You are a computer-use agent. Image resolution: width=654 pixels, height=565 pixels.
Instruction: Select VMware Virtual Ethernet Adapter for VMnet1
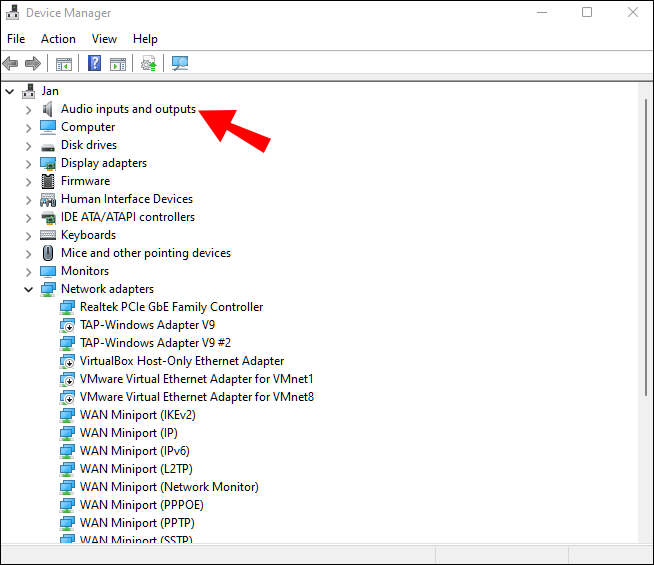pyautogui.click(x=196, y=379)
